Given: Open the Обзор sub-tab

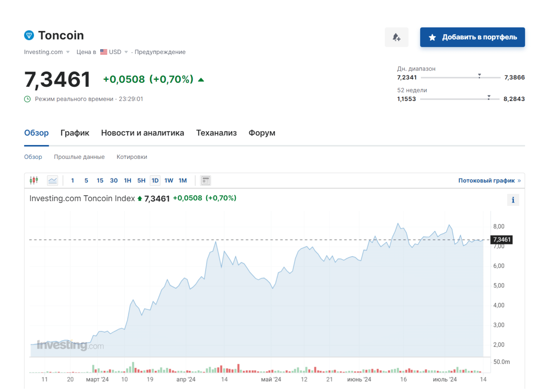Looking at the screenshot, I should pos(33,157).
